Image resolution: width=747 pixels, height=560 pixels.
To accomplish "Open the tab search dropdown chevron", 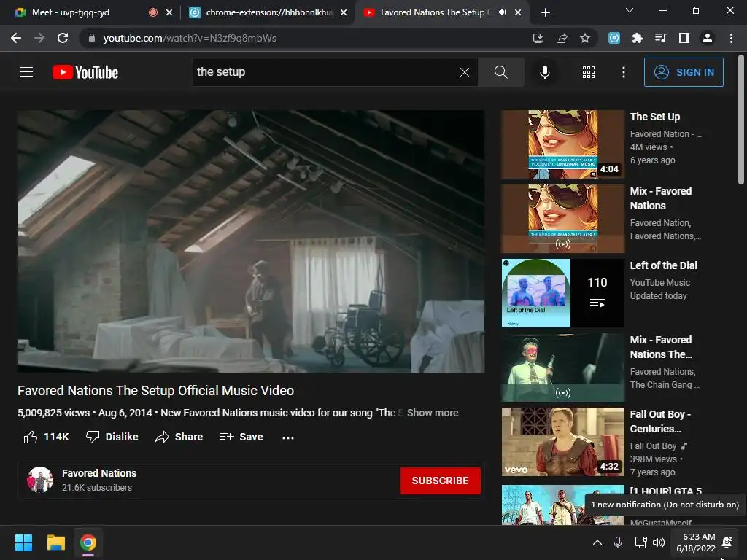I will pyautogui.click(x=629, y=10).
